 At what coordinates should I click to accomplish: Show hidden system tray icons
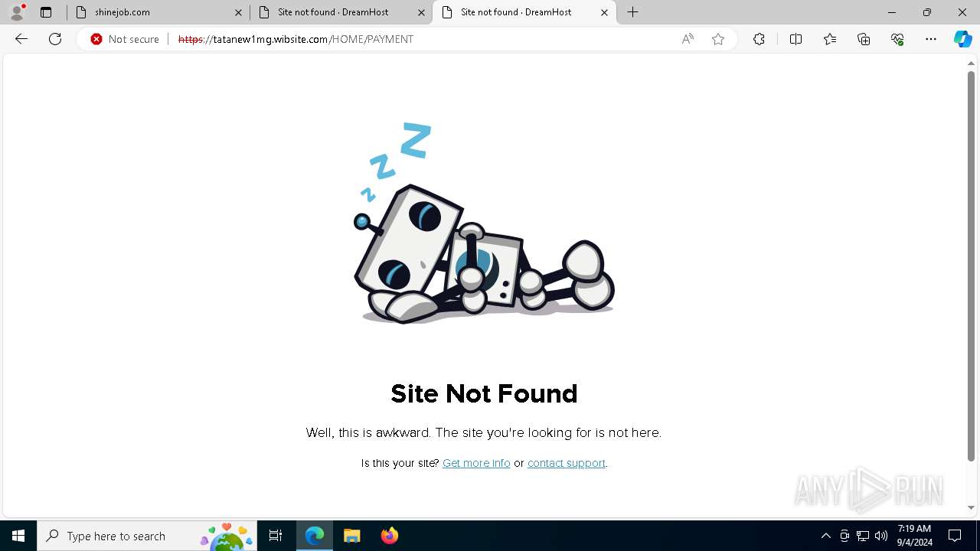point(825,536)
